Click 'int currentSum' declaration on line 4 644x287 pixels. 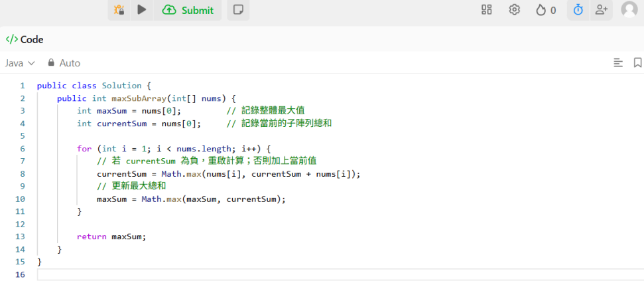(111, 124)
